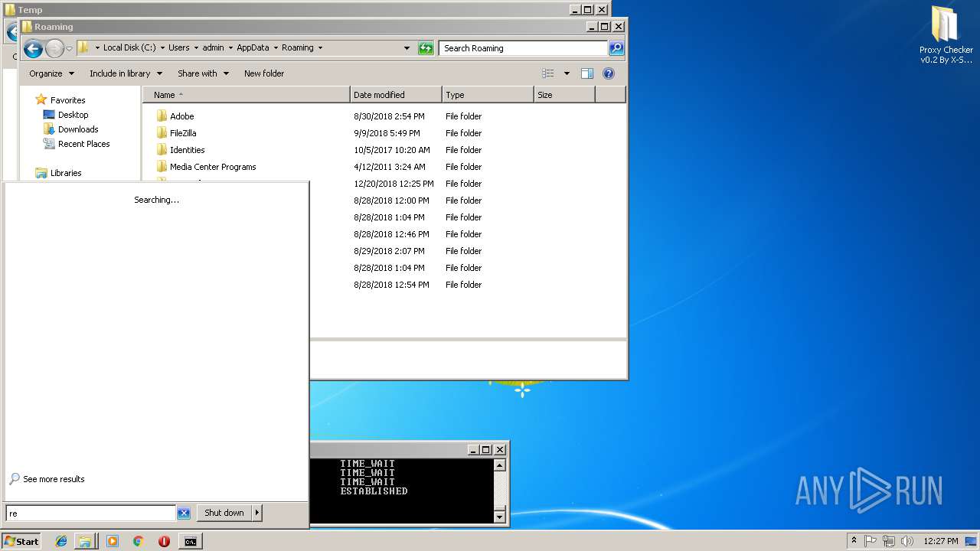Open Include in library menu
980x551 pixels.
[126, 73]
